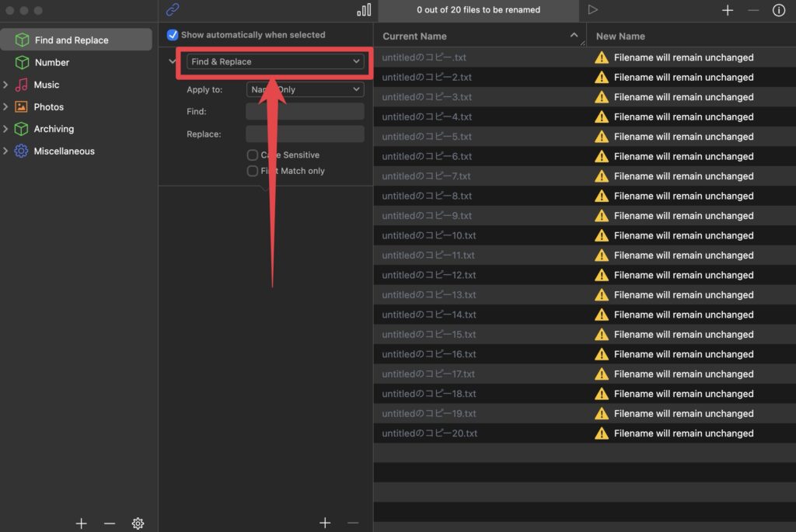Expand the Music category in sidebar
The width and height of the screenshot is (796, 532).
(x=6, y=85)
